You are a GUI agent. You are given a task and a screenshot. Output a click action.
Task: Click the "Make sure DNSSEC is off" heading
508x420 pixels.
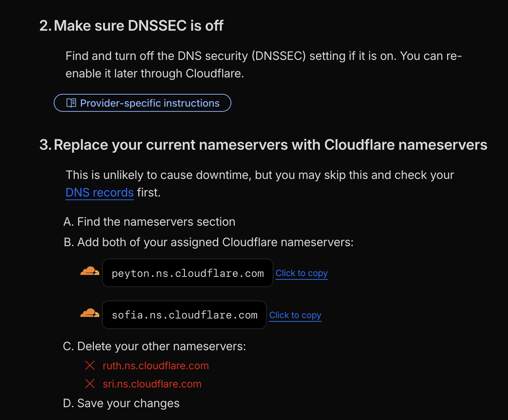tap(138, 26)
